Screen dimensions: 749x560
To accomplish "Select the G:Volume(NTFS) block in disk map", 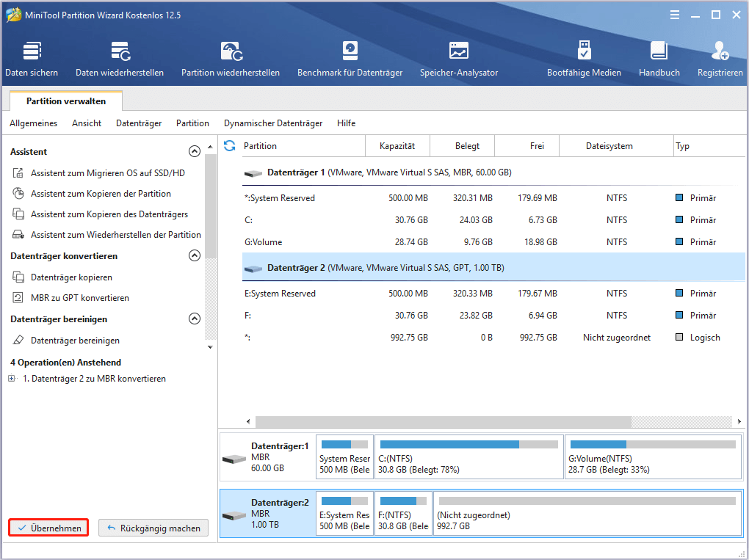I will point(653,457).
